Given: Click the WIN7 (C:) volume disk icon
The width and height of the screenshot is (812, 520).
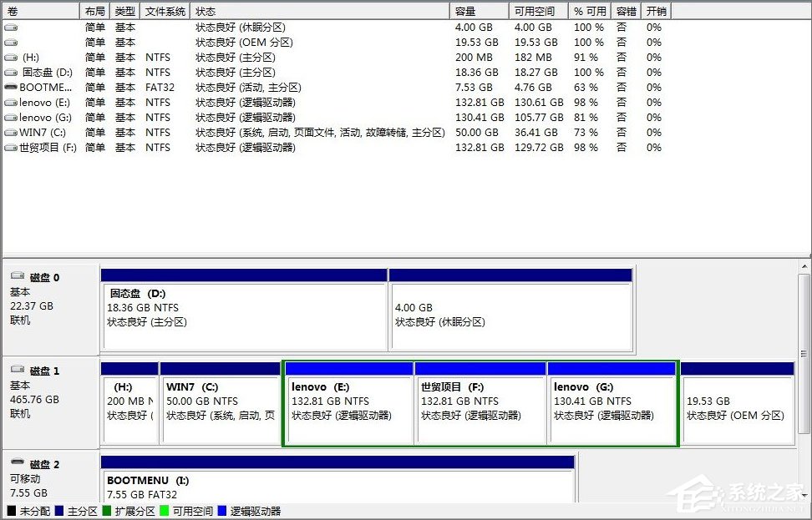Looking at the screenshot, I should click(10, 133).
